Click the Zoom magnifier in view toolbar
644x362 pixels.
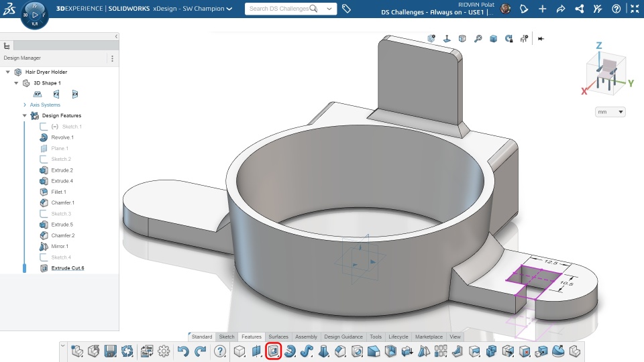[478, 39]
